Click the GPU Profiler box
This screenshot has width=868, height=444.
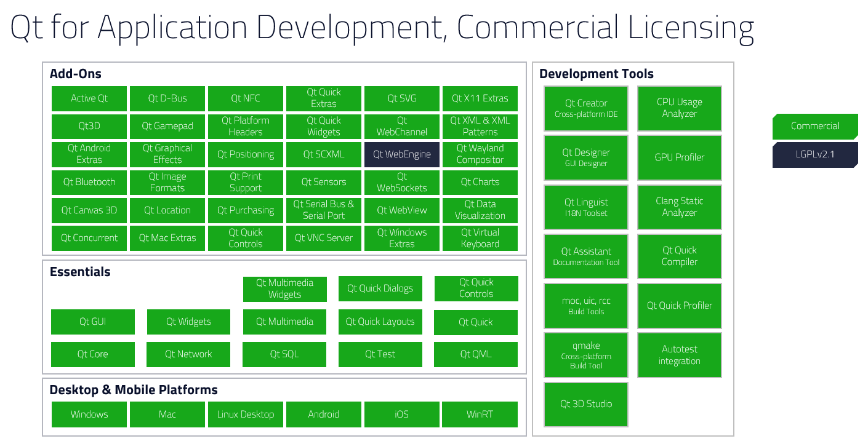pos(679,157)
